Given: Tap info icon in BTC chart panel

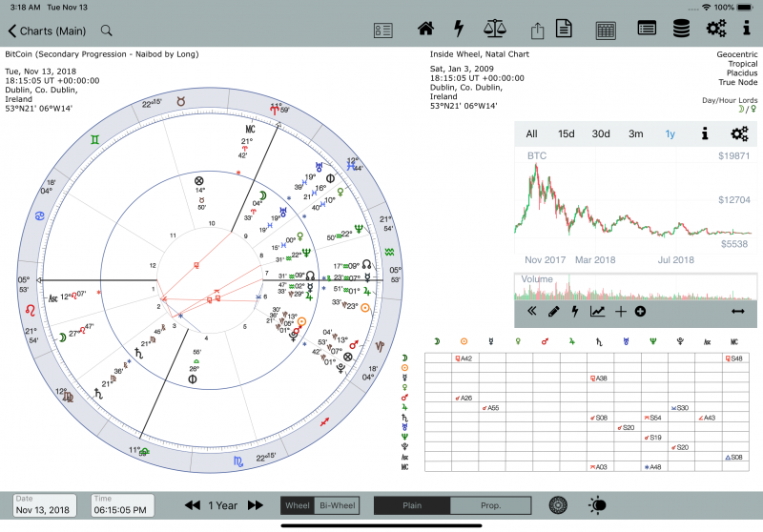Looking at the screenshot, I should tap(705, 133).
